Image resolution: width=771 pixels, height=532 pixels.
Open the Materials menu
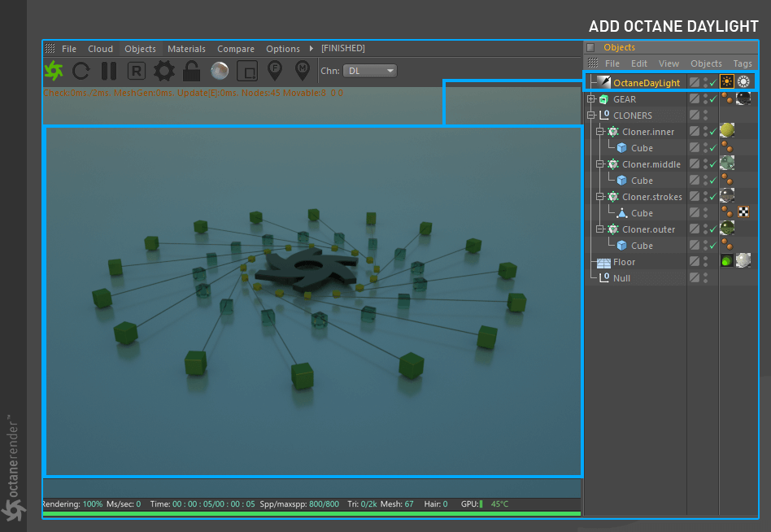tap(186, 49)
